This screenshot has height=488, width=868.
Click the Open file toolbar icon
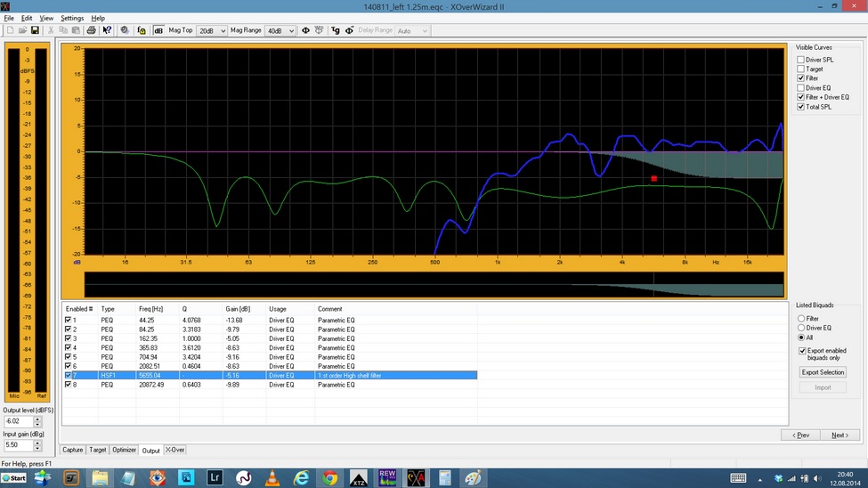tap(22, 30)
